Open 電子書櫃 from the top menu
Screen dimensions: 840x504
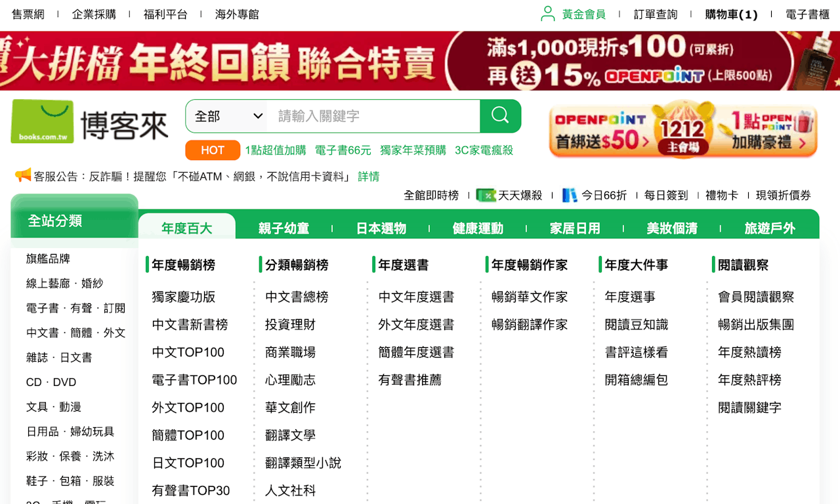(807, 14)
